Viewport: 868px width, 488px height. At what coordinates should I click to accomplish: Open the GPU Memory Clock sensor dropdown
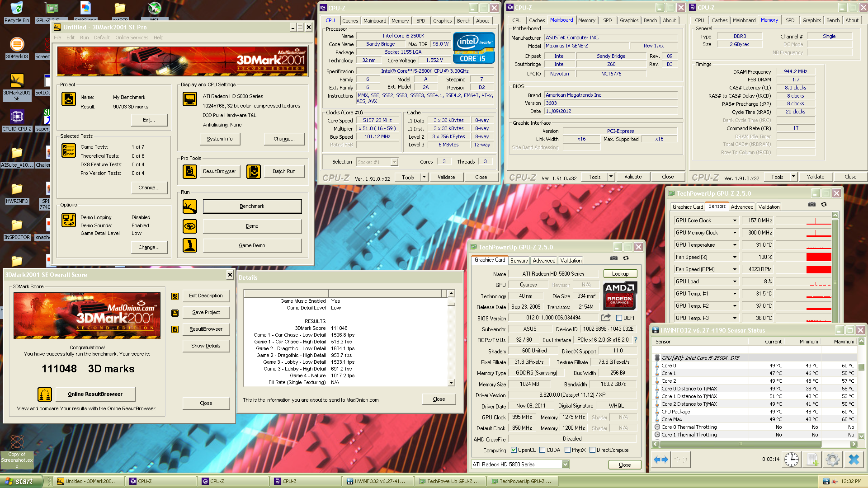point(735,233)
